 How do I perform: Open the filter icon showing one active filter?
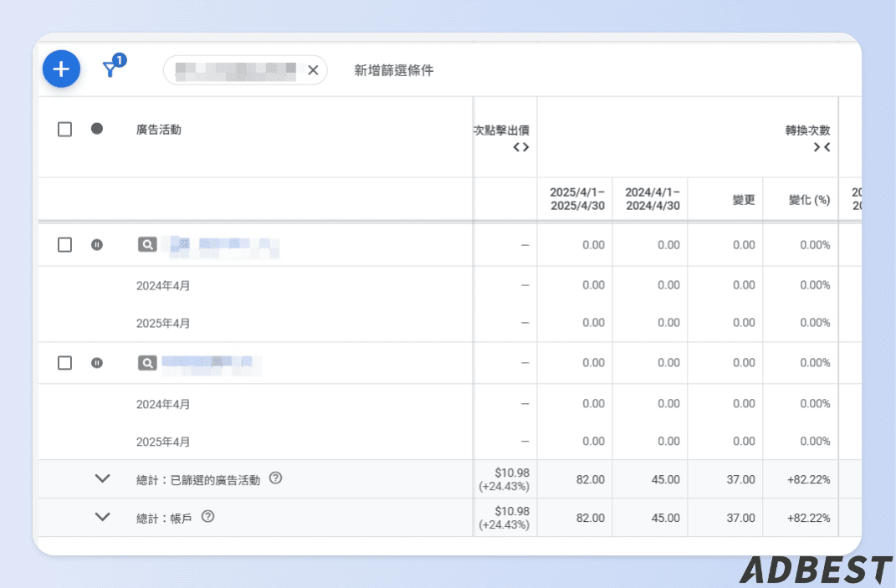coord(112,69)
